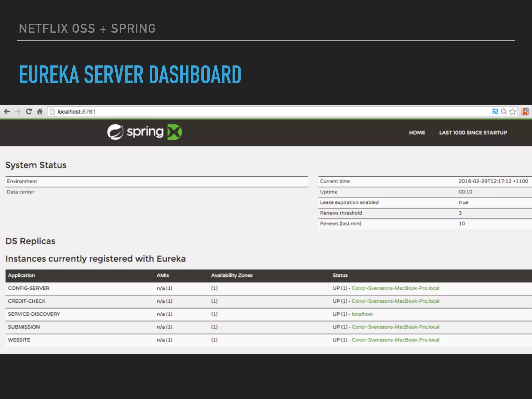This screenshot has height=399, width=532.
Task: Open the localhost link for SERVICE-DISCOVERY
Action: pos(362,314)
